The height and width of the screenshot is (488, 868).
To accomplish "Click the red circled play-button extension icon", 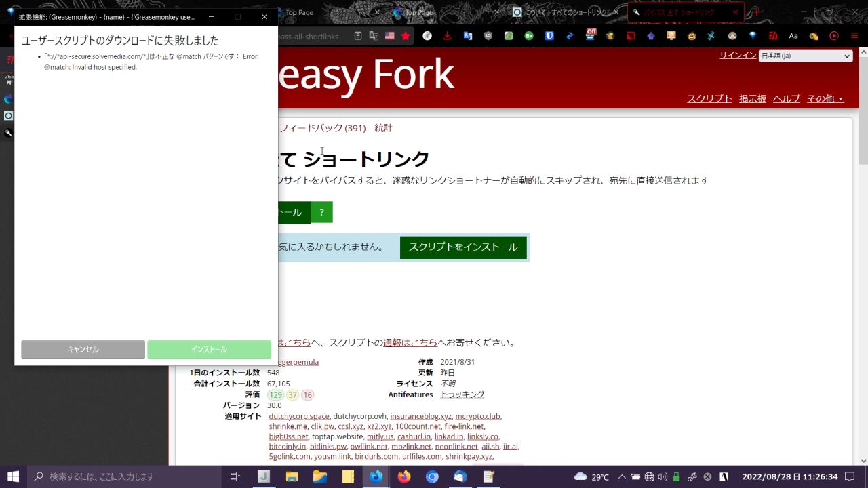I will [x=834, y=36].
